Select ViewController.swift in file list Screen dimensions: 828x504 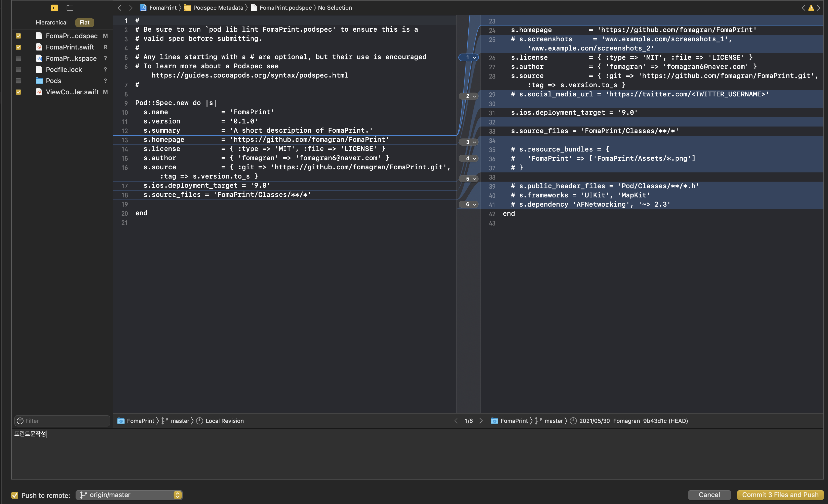[x=72, y=92]
